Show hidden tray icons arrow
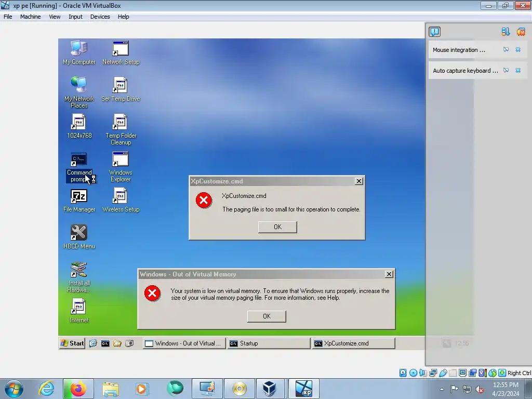The image size is (532, 399). (x=442, y=389)
